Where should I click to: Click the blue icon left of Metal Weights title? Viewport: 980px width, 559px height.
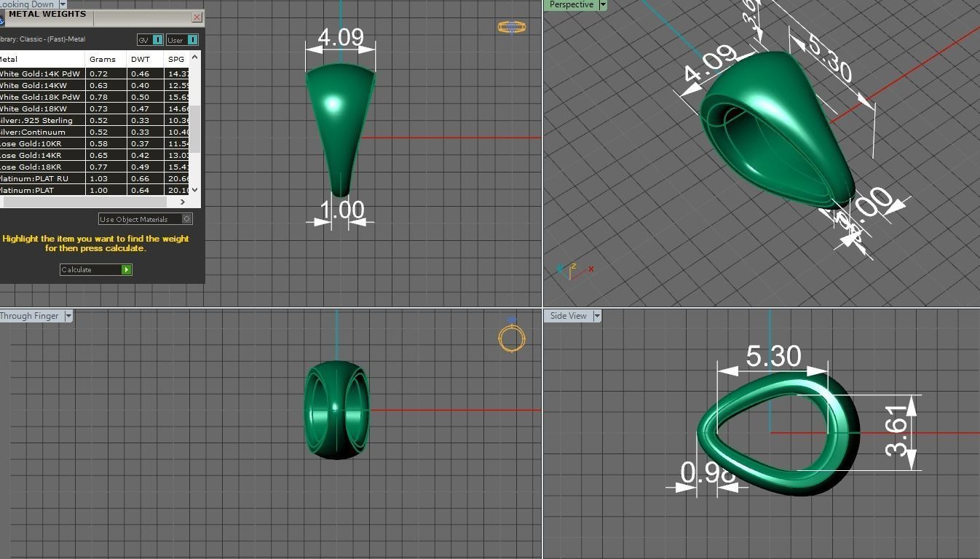click(x=1, y=21)
